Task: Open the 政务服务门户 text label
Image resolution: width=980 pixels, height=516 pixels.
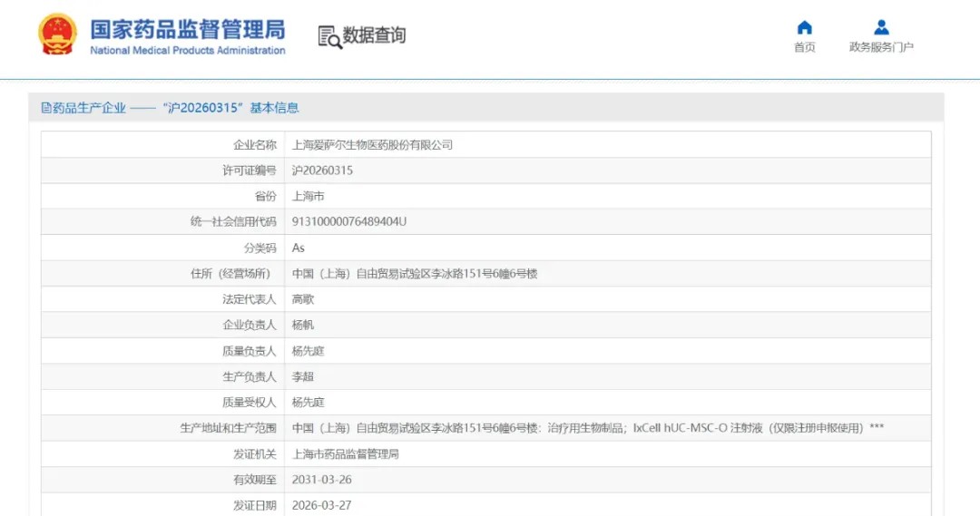Action: [x=881, y=48]
